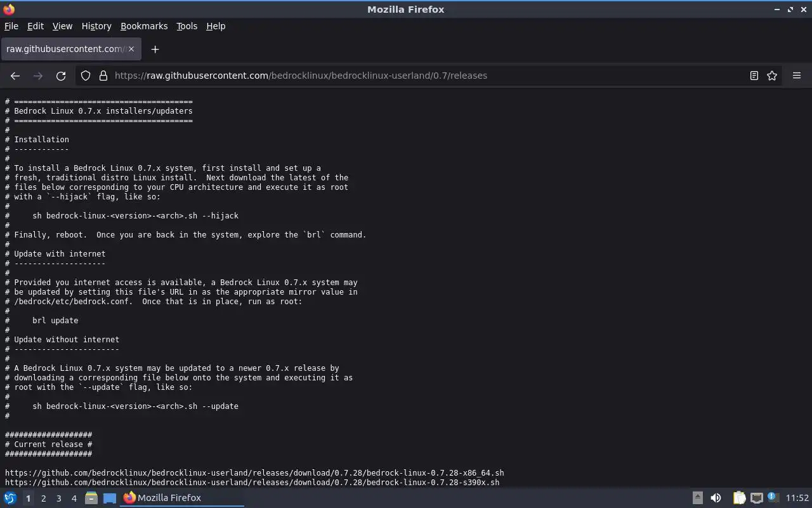The width and height of the screenshot is (812, 508).
Task: Activate Mozilla Firefox taskbar entry
Action: pos(182,498)
